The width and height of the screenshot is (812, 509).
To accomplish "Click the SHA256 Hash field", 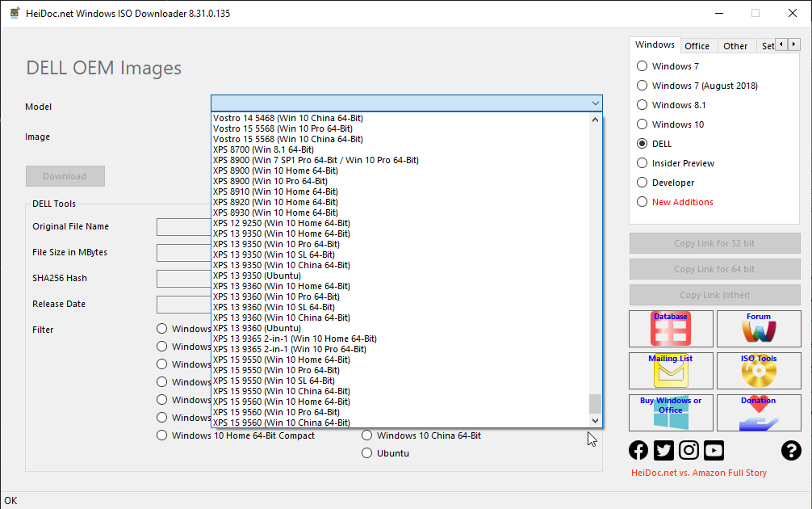I will [184, 279].
